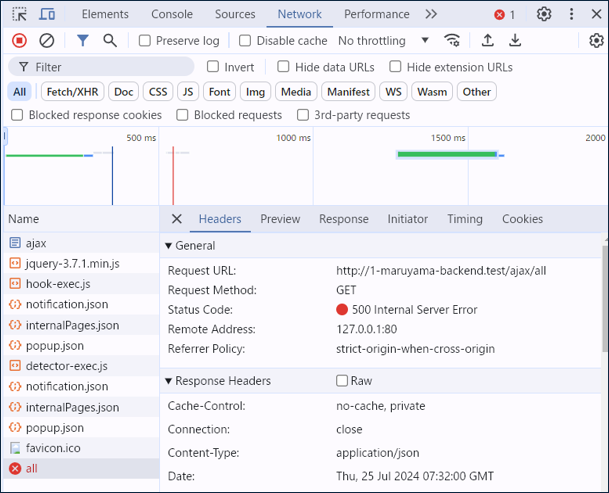609x493 pixels.
Task: Filter requests by Fetch/XHR
Action: (72, 92)
